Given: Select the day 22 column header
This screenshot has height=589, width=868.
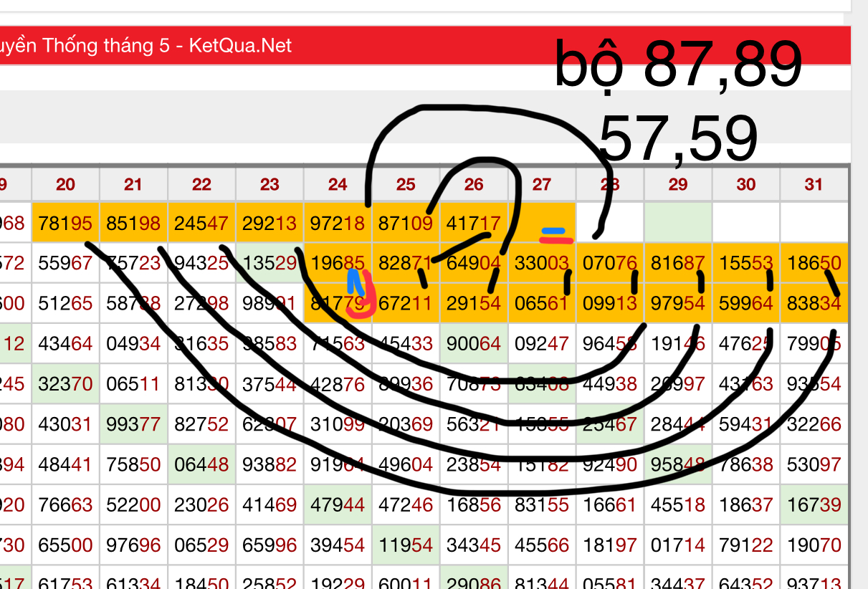Looking at the screenshot, I should pos(201,185).
